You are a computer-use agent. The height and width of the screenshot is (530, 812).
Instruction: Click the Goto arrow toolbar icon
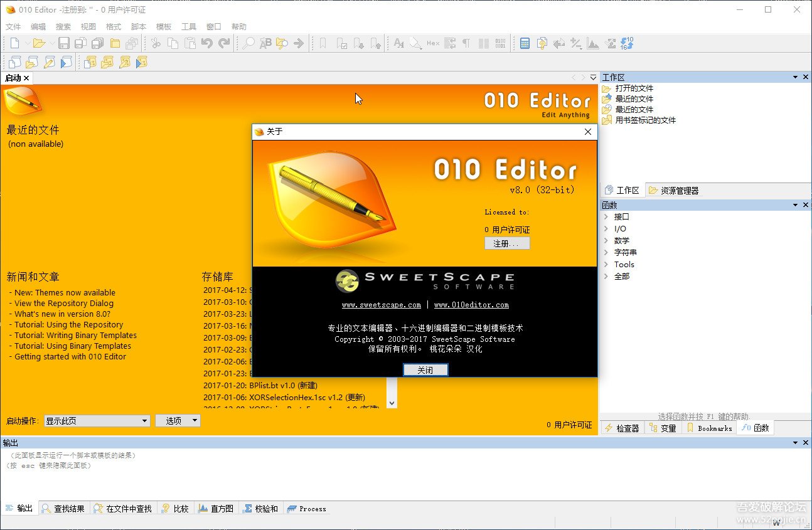tap(299, 43)
